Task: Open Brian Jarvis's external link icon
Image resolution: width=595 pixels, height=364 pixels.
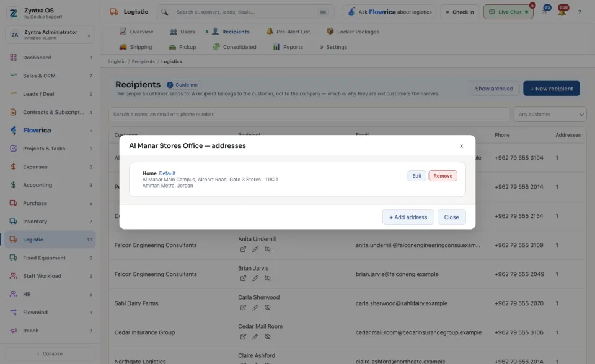Action: click(x=243, y=279)
